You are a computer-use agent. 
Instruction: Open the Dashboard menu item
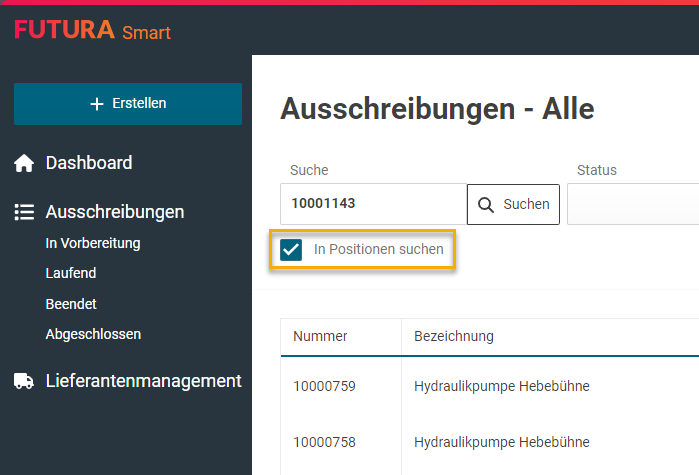[88, 163]
